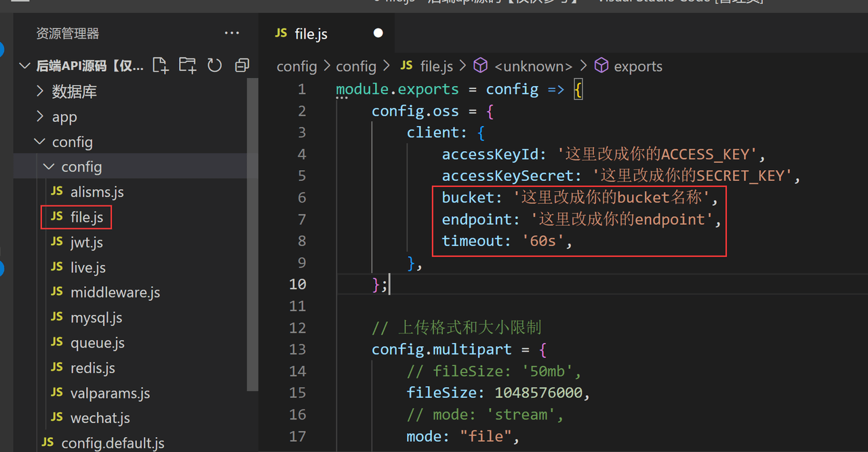Open the explorer more actions ellipsis menu
The height and width of the screenshot is (452, 868).
tap(232, 33)
